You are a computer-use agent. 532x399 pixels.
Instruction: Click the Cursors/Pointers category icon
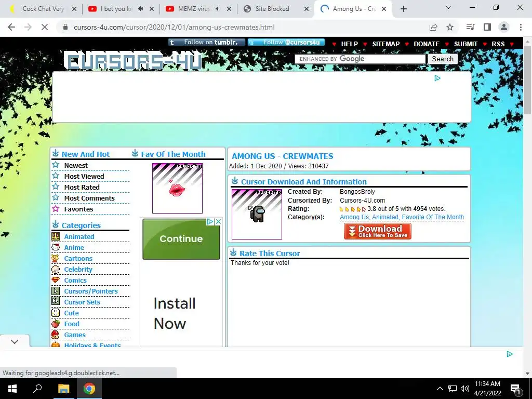tap(56, 291)
